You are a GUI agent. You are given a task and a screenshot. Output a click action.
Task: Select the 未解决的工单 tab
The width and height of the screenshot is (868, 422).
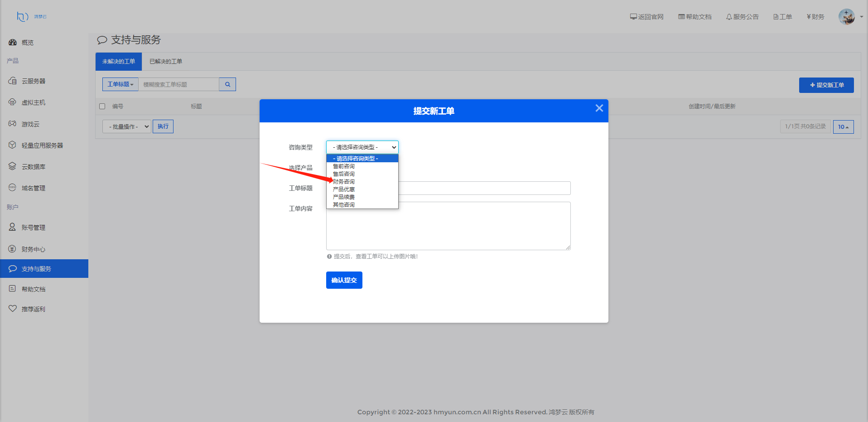(119, 62)
